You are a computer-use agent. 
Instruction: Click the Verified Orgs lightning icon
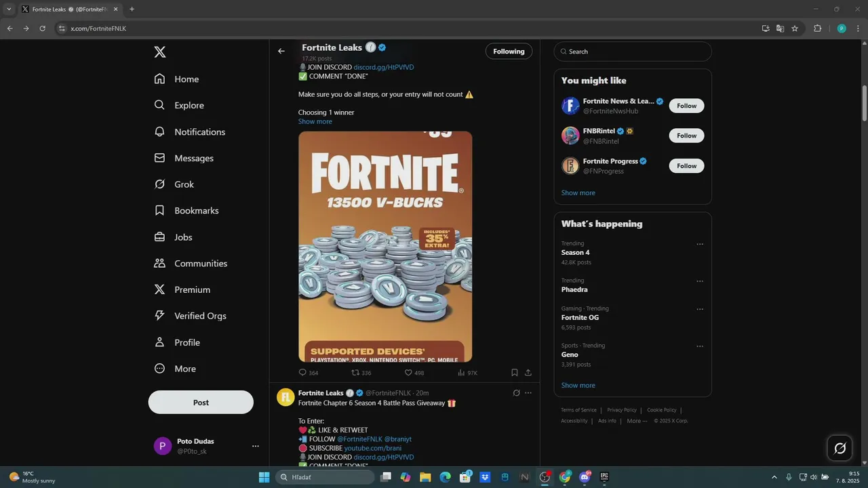pos(159,316)
